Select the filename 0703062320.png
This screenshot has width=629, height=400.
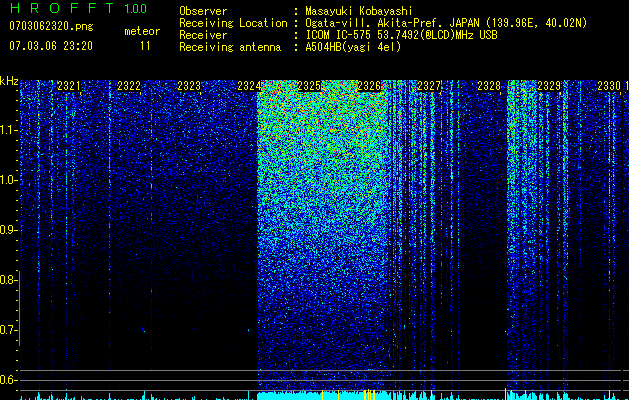(51, 27)
